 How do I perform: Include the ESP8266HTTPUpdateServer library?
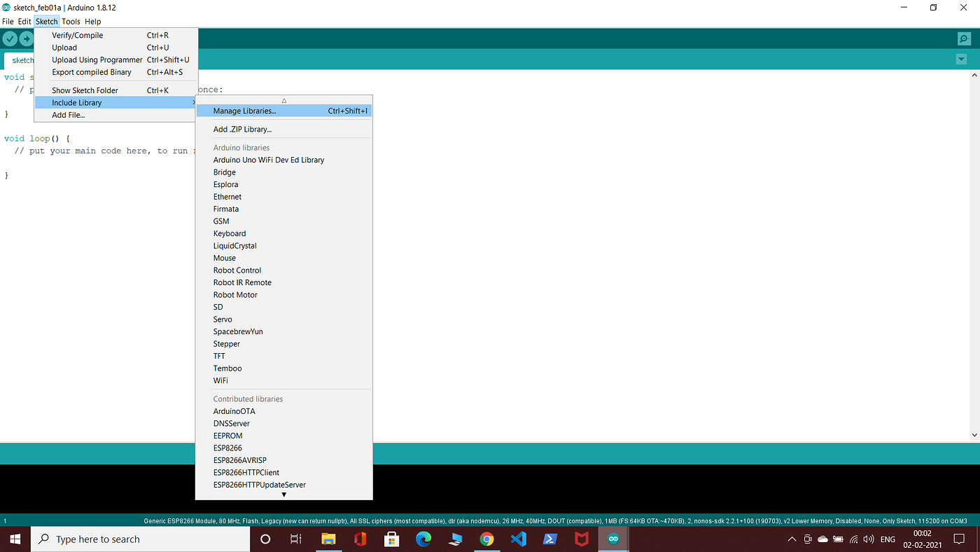[283, 485]
